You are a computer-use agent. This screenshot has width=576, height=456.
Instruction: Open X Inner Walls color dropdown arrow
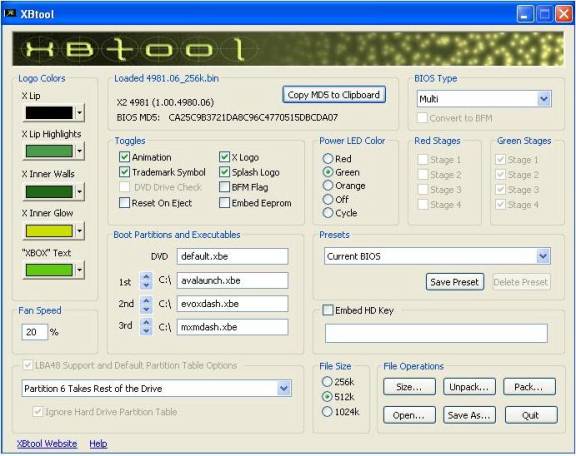[79, 191]
